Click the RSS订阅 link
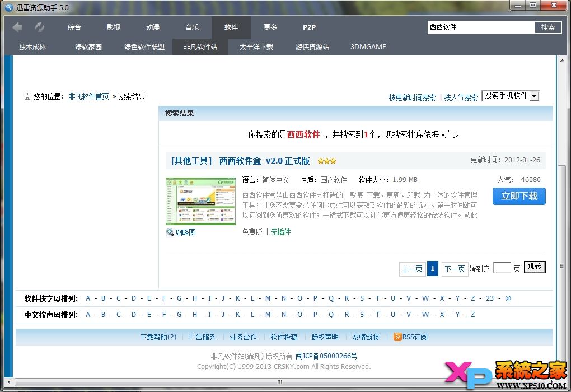Viewport: 571px width, 392px height. pyautogui.click(x=415, y=337)
